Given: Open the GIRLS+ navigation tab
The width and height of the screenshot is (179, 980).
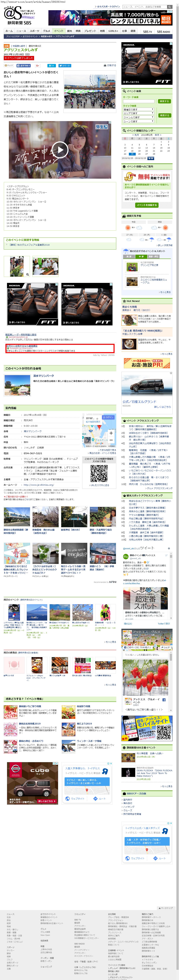Looking at the screenshot, I should point(113,31).
